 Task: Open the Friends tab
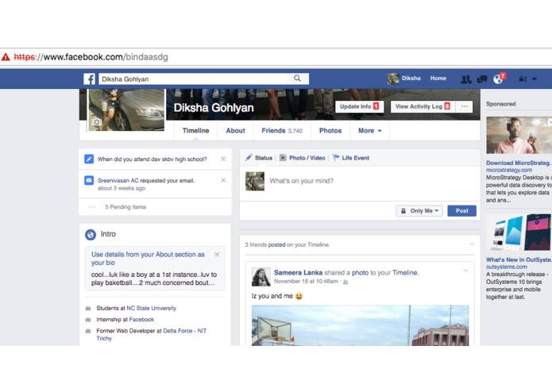[282, 130]
